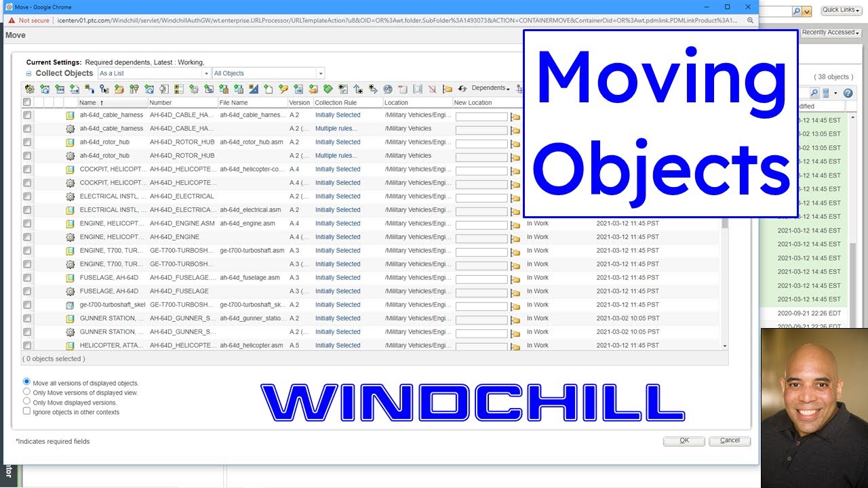Select Only Move versions of displayed view

click(x=27, y=392)
